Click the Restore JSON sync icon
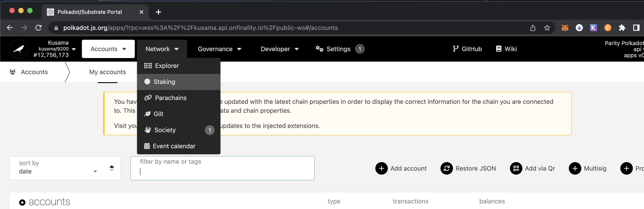The width and height of the screenshot is (644, 209). click(x=447, y=168)
